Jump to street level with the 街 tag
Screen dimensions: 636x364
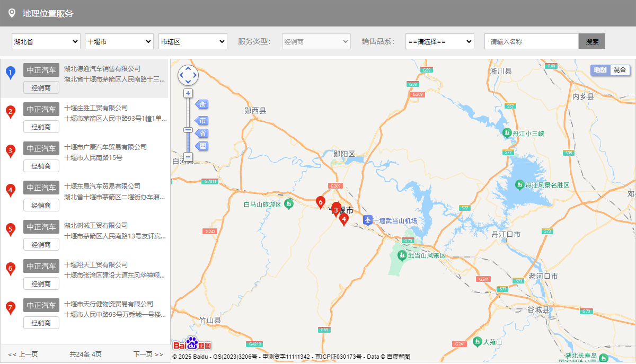tap(202, 104)
